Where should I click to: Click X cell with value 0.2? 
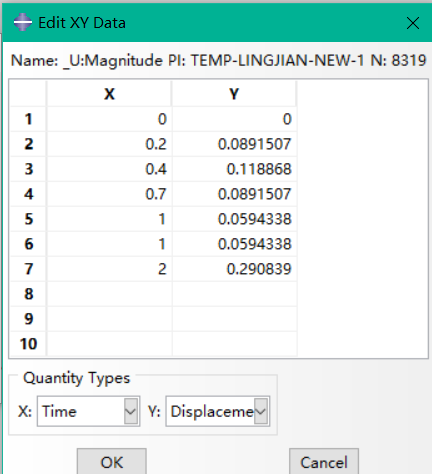109,144
